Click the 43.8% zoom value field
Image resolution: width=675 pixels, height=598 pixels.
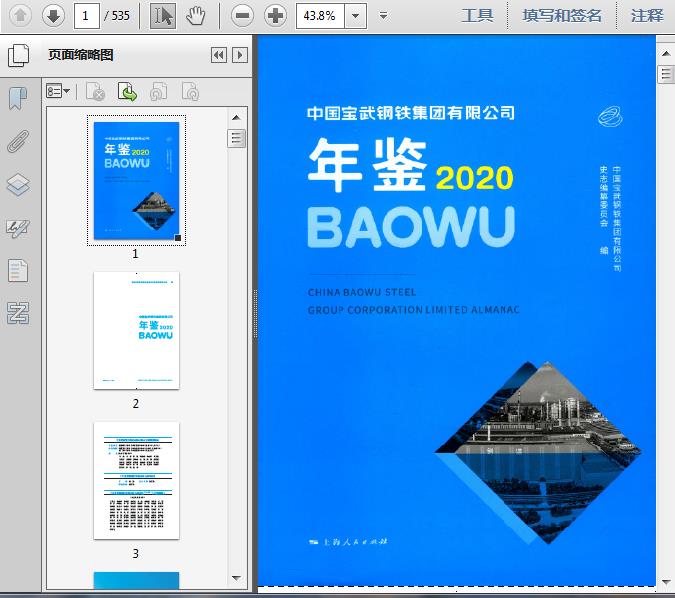tap(320, 16)
